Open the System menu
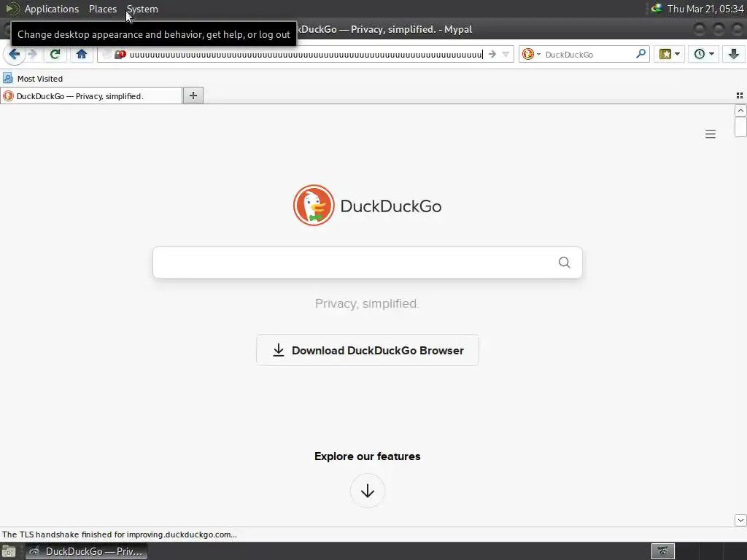747x560 pixels. 142,9
